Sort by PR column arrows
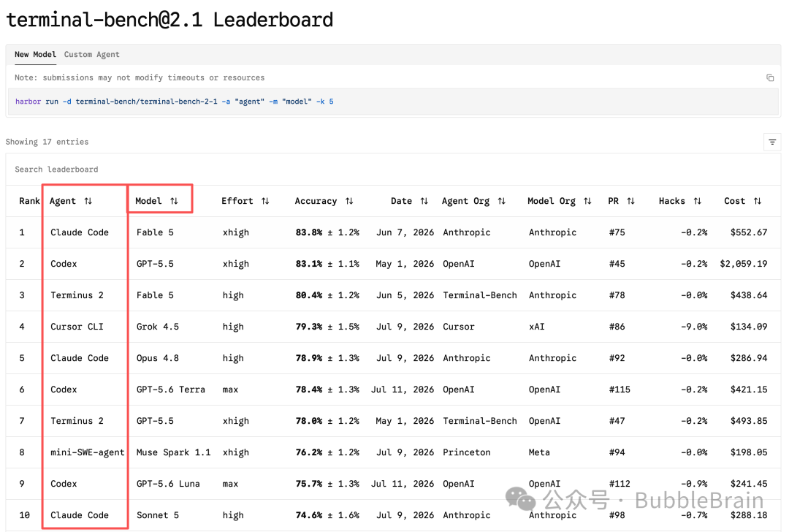 tap(631, 201)
